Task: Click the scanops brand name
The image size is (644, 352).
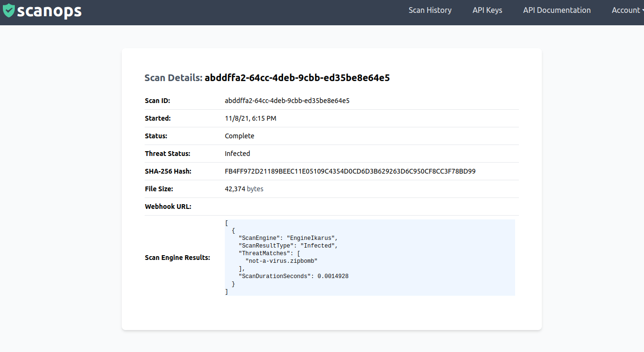Action: point(49,10)
